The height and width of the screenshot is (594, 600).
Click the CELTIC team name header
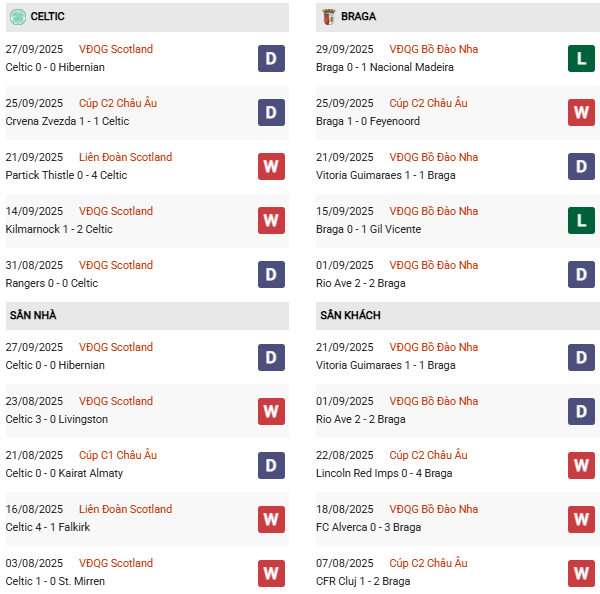49,17
